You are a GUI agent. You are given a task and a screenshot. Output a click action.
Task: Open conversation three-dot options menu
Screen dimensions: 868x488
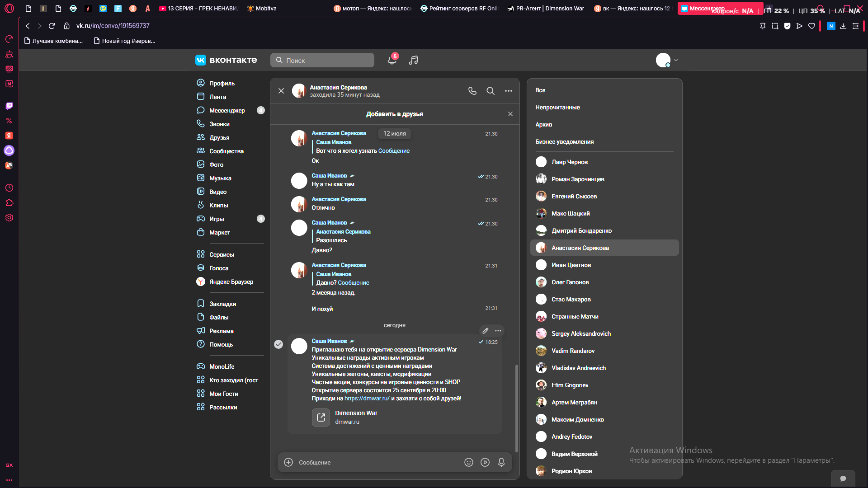coord(509,91)
